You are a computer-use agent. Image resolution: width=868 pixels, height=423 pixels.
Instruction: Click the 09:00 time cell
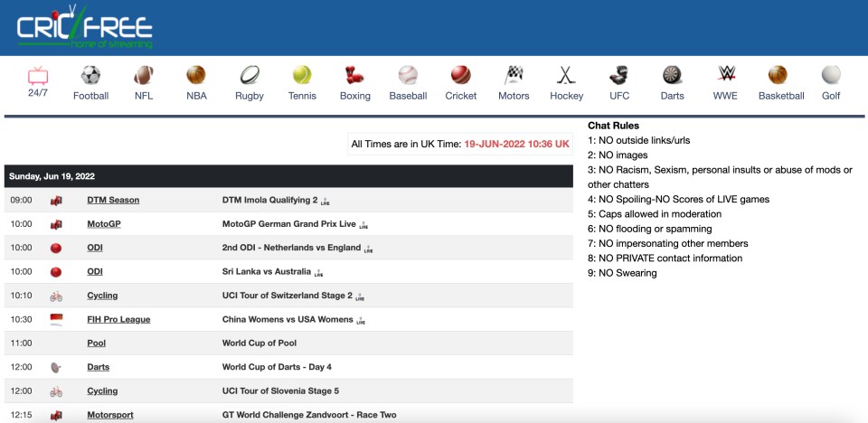[21, 200]
